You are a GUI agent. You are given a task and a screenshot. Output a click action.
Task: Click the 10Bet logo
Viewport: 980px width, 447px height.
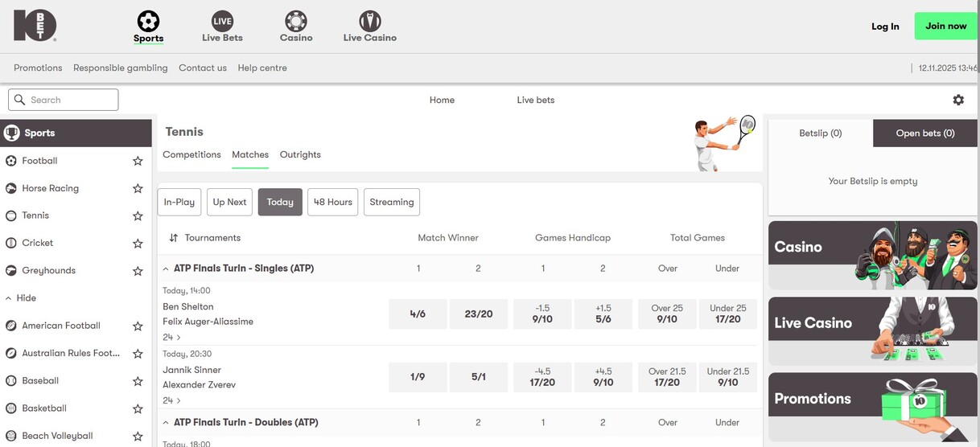[35, 26]
